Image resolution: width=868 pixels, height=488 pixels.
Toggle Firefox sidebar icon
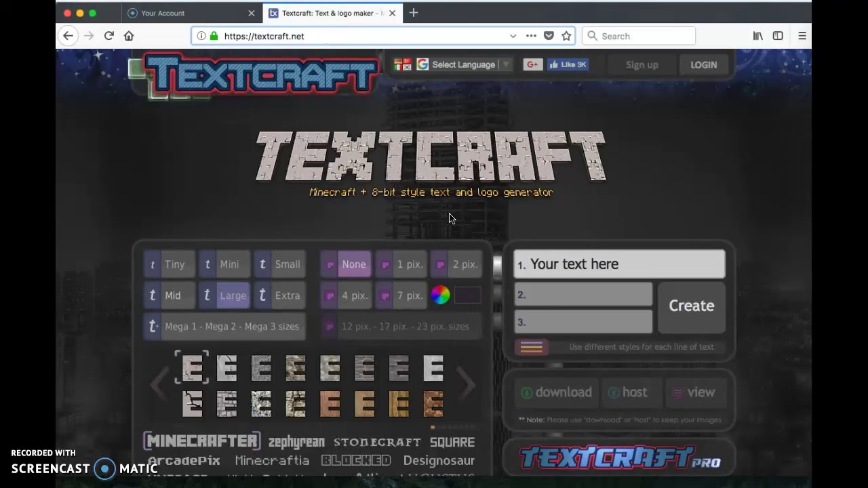tap(778, 36)
